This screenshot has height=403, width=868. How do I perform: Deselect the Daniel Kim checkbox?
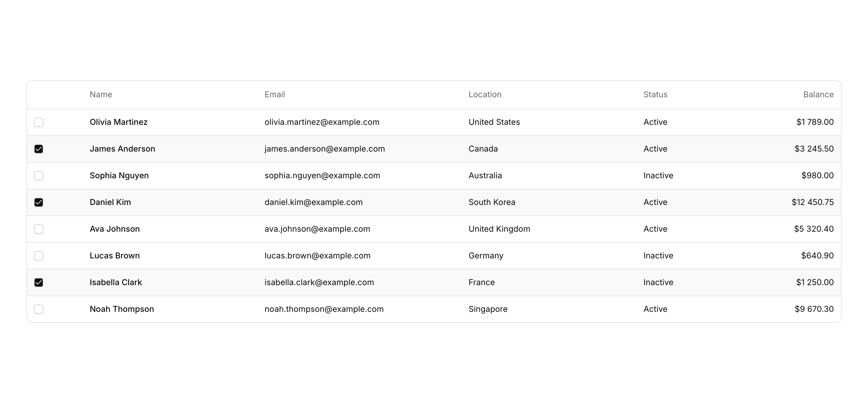(39, 202)
